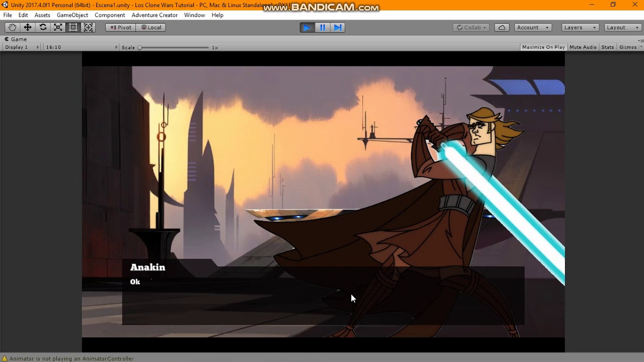644x362 pixels.
Task: Open the Layers dropdown
Action: pos(580,28)
